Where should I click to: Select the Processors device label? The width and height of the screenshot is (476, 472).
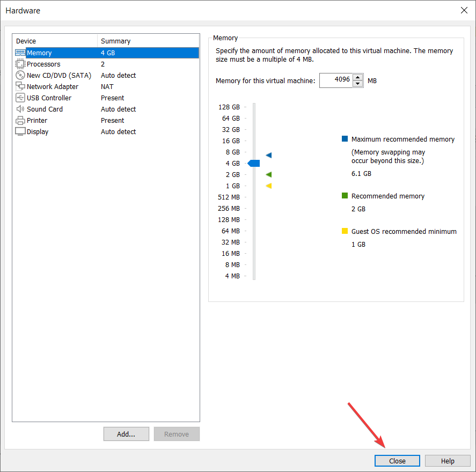[x=43, y=64]
